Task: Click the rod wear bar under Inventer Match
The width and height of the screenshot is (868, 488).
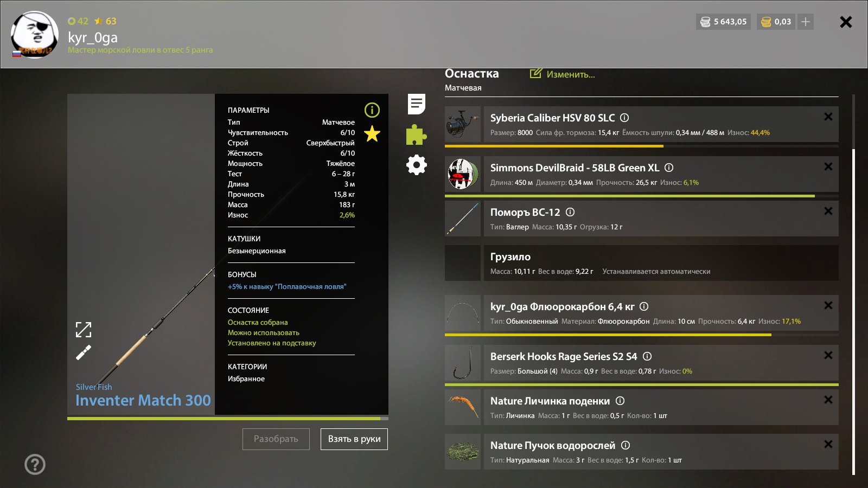Action: click(228, 419)
